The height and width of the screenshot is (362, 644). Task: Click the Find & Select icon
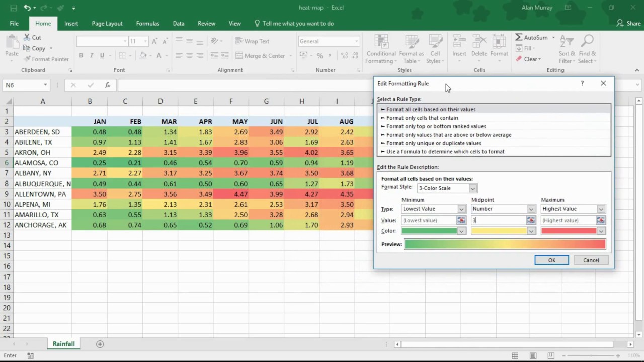point(587,43)
